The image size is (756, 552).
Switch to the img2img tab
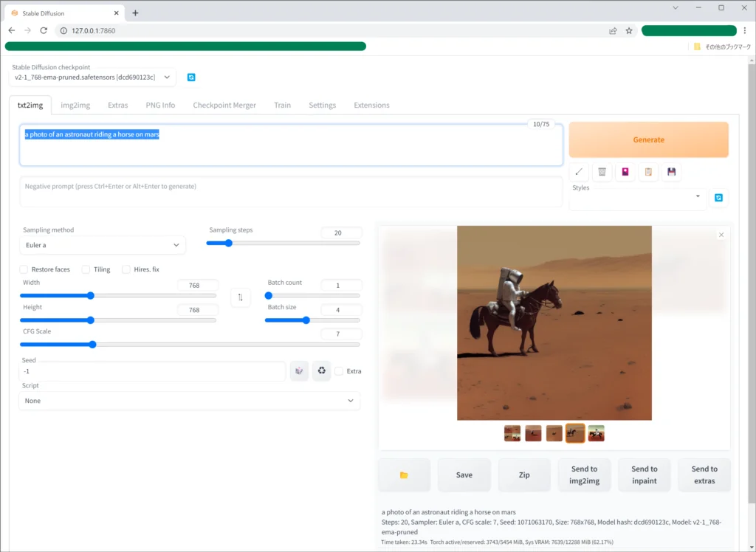point(75,106)
